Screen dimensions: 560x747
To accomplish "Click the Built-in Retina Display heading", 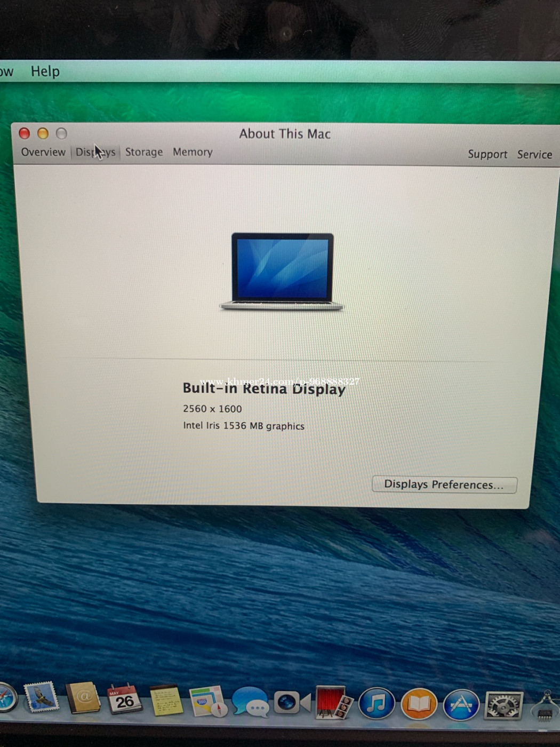I will 264,388.
